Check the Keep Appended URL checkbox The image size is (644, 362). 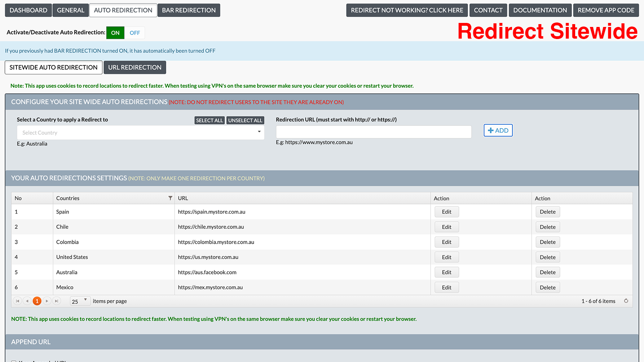coord(13,360)
